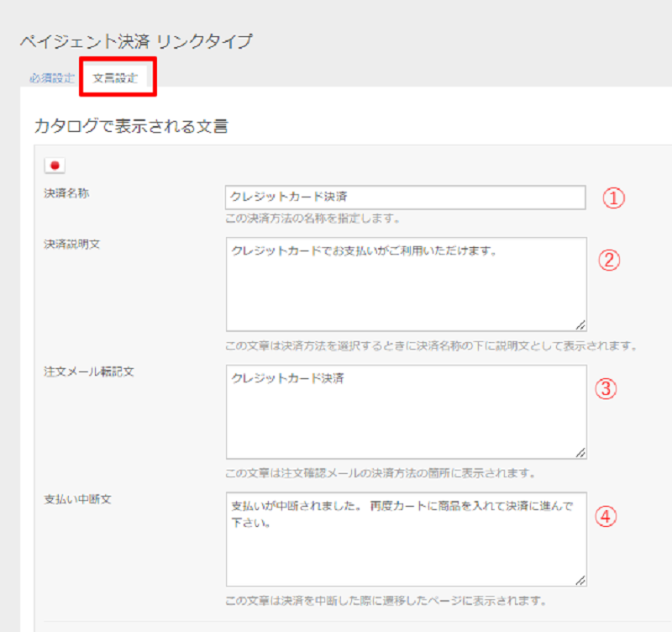Click the circled number 3 marker
The image size is (672, 632).
606,388
